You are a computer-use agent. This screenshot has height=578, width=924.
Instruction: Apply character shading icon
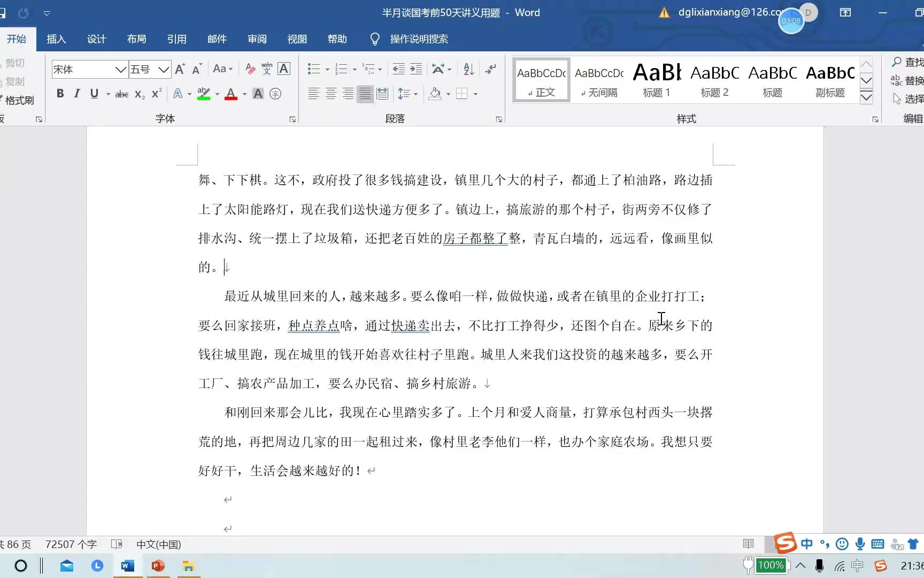(x=258, y=94)
